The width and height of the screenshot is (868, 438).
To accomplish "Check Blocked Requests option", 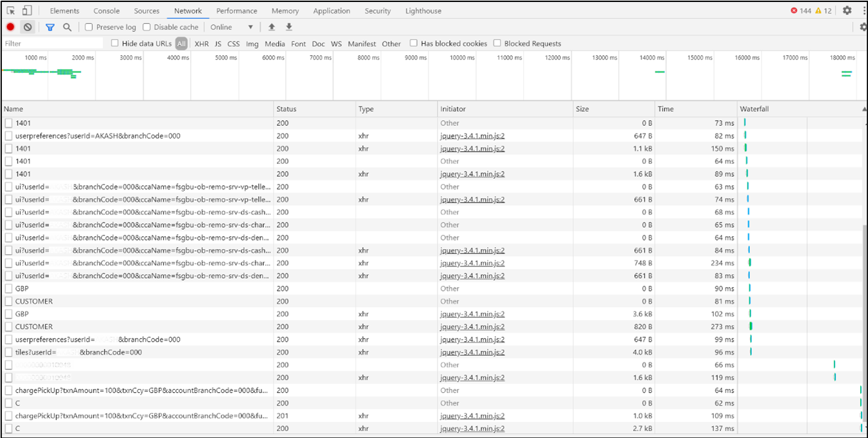I will [497, 43].
